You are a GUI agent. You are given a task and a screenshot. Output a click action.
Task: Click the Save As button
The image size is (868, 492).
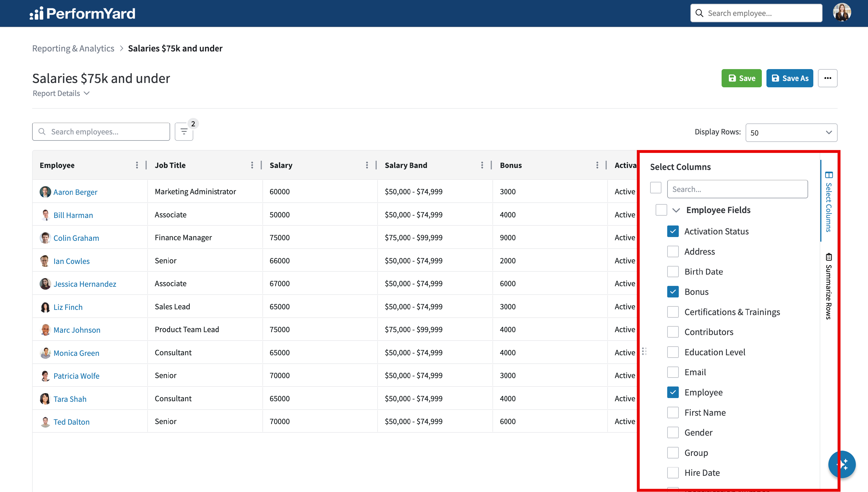coord(790,78)
